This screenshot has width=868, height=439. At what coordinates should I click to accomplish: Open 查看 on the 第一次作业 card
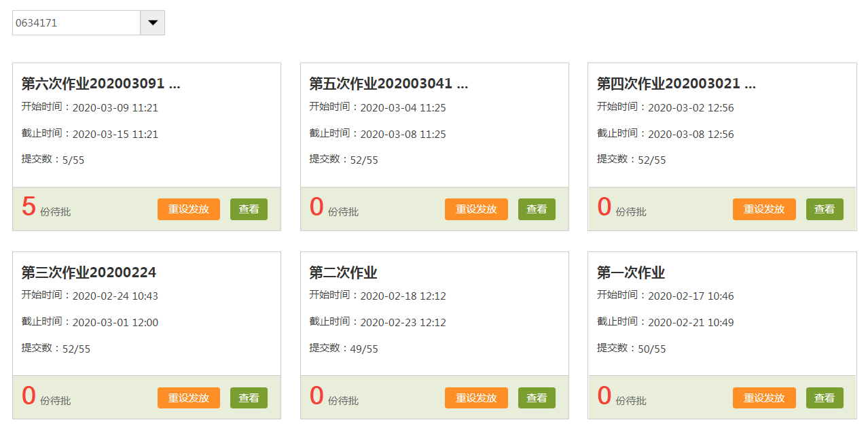825,398
